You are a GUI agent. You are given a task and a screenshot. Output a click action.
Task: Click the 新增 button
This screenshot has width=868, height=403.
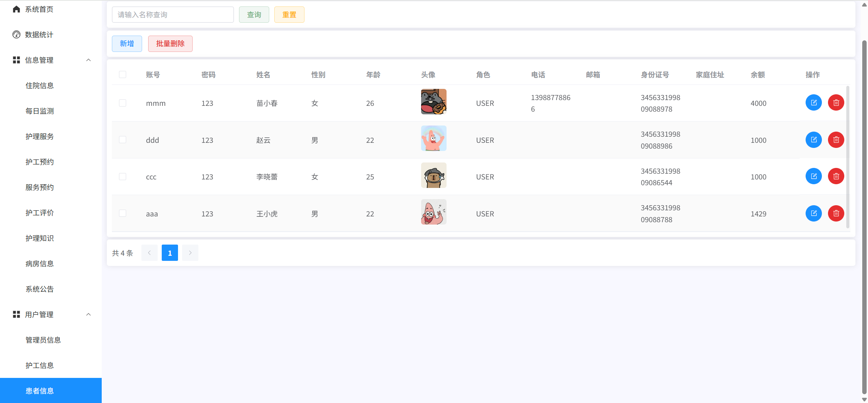click(x=127, y=43)
